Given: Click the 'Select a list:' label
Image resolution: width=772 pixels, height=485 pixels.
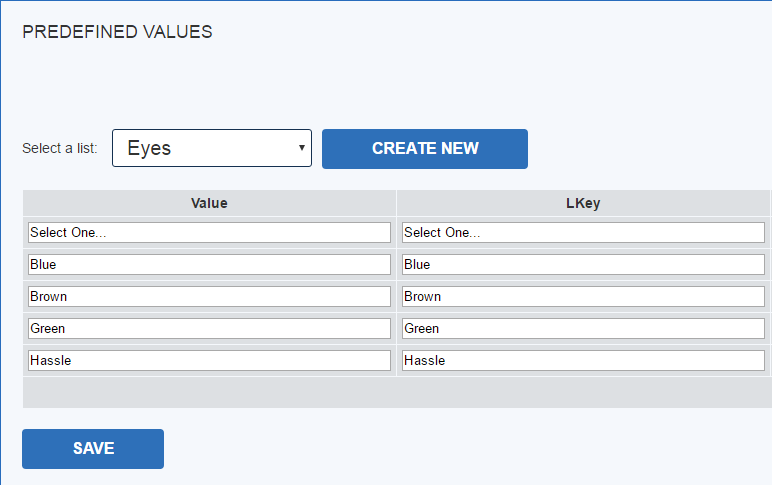Looking at the screenshot, I should point(60,148).
